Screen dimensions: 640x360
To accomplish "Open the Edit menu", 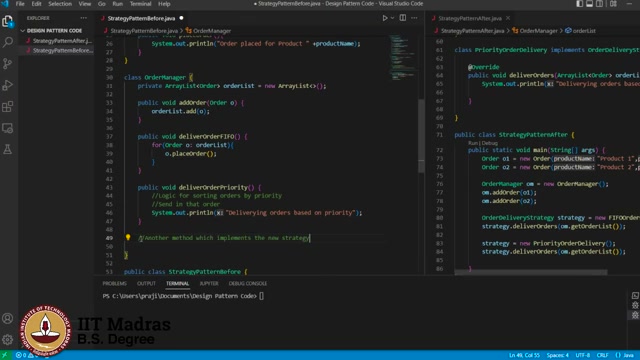I will (x=36, y=4).
